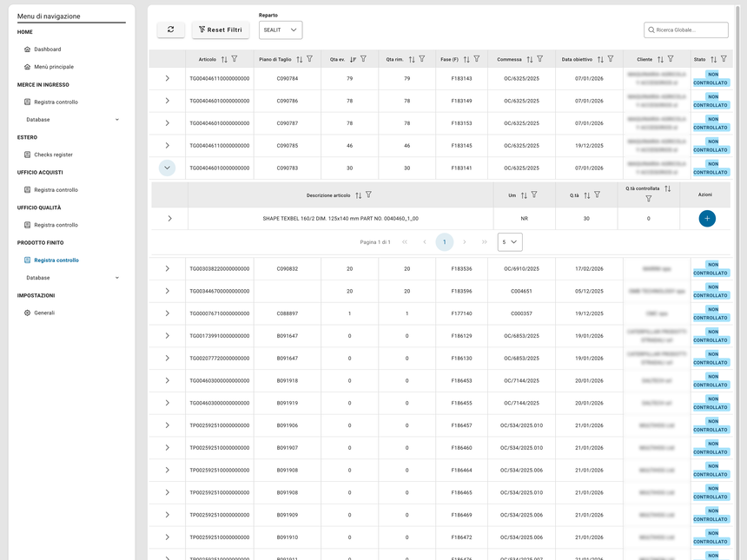
Task: Open the Reparto SEALIT dropdown
Action: pos(281,30)
